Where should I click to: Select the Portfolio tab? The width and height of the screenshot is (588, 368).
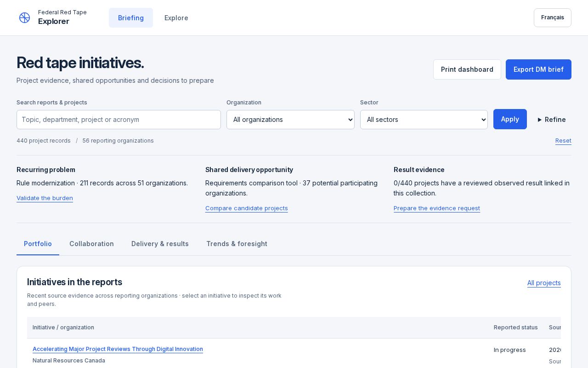pyautogui.click(x=38, y=244)
